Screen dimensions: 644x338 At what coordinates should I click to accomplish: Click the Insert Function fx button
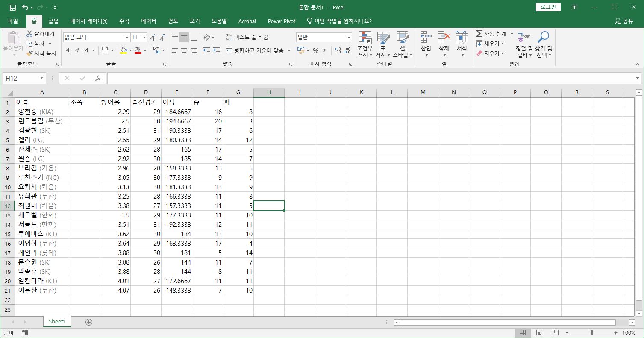click(98, 78)
